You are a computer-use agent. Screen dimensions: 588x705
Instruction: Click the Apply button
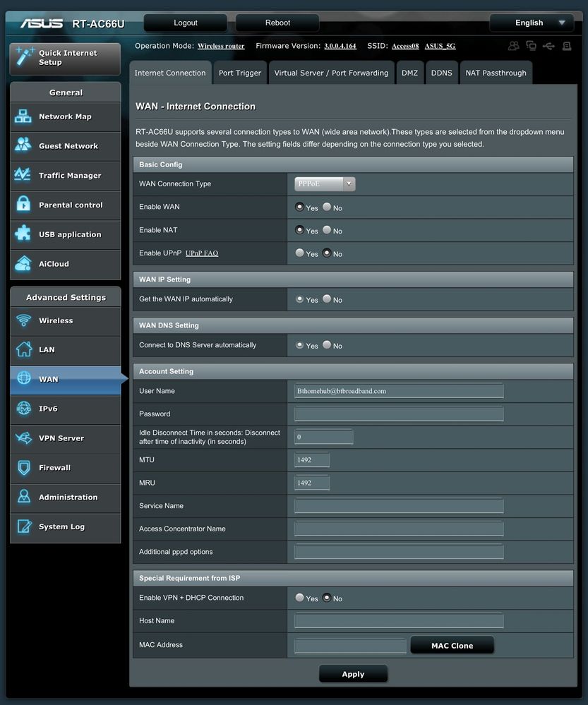point(353,673)
